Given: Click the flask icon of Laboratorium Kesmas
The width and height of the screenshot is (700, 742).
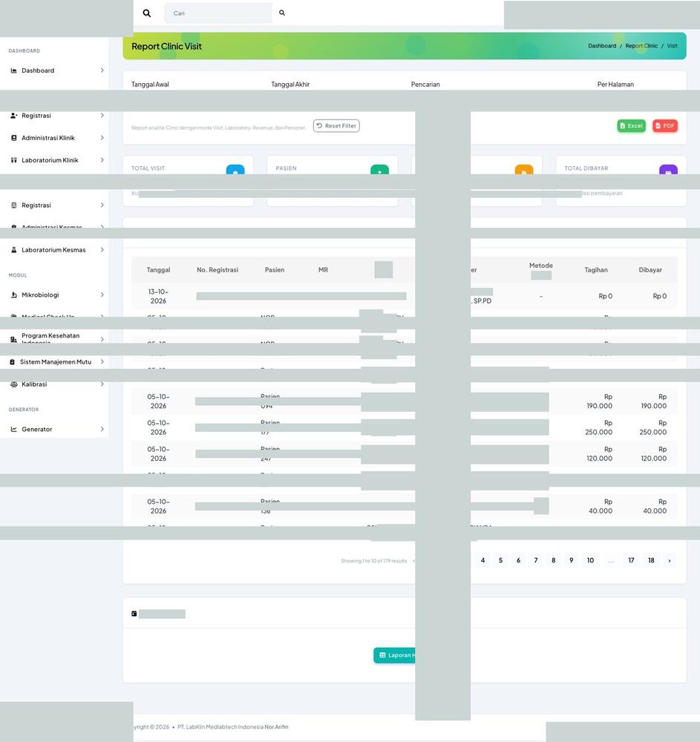Looking at the screenshot, I should [x=13, y=250].
